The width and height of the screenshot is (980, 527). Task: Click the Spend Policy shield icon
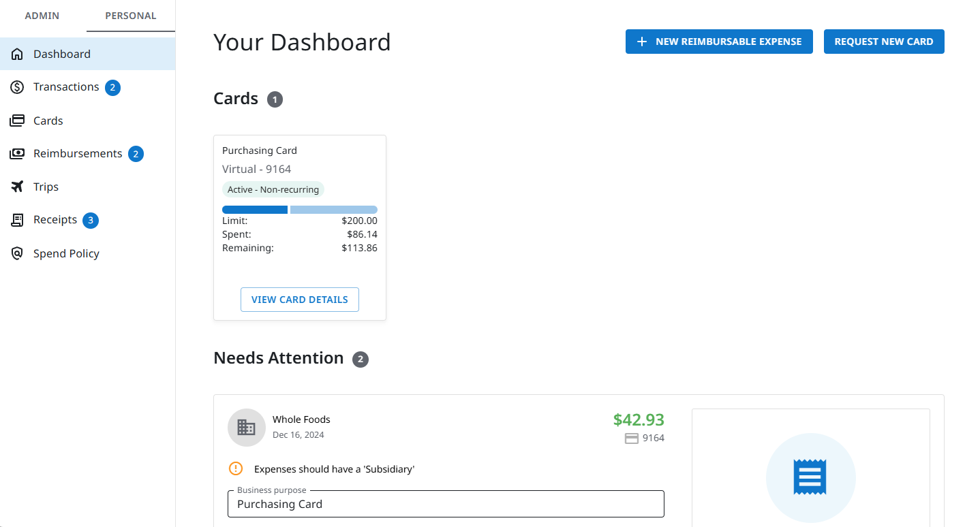coord(17,253)
